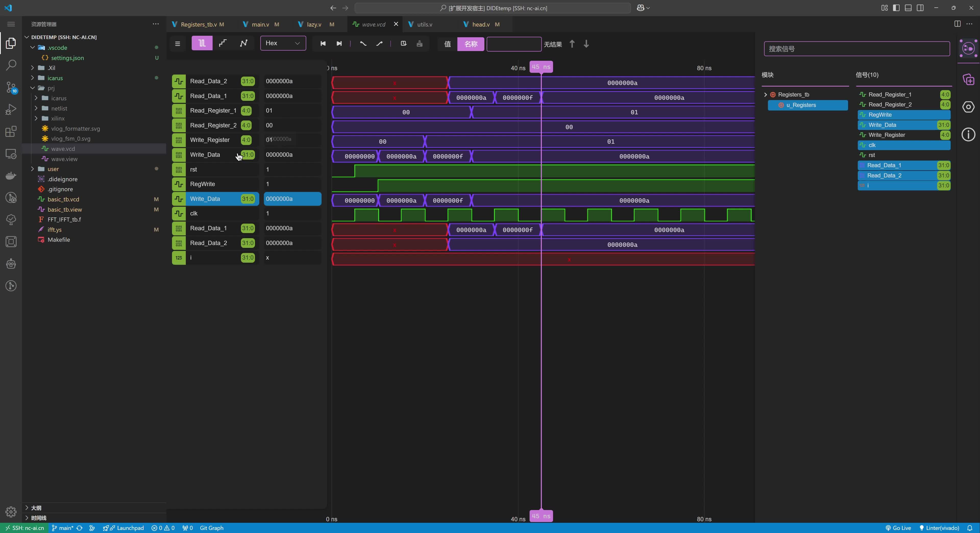Viewport: 980px width, 533px height.
Task: Open the robot assistant sidebar icon
Action: point(11,264)
